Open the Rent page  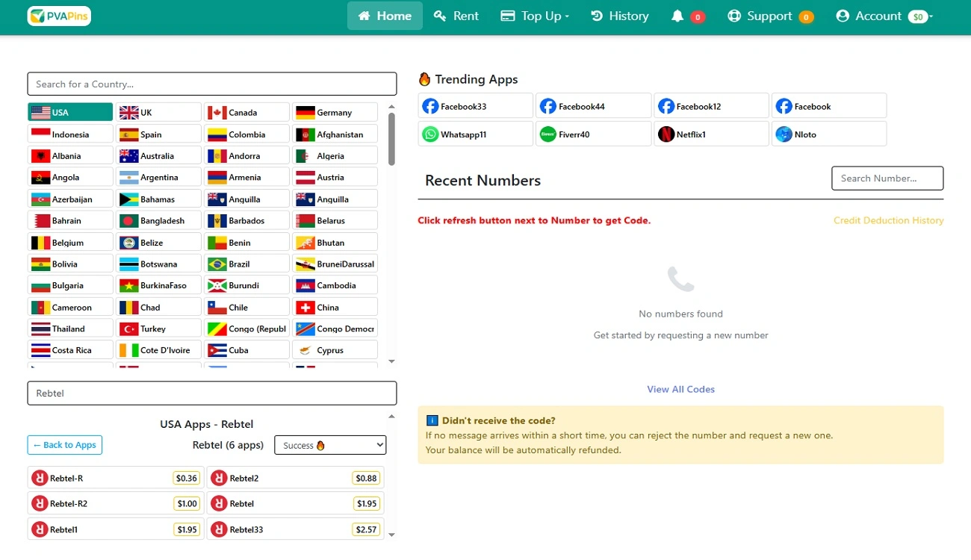coord(456,16)
